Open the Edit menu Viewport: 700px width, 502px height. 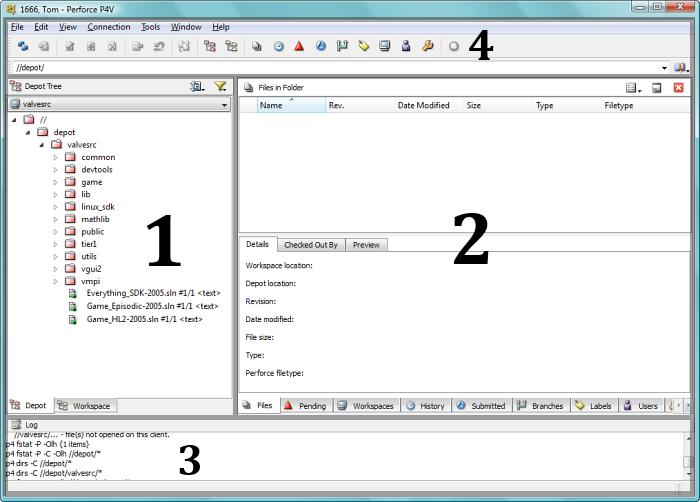[41, 27]
